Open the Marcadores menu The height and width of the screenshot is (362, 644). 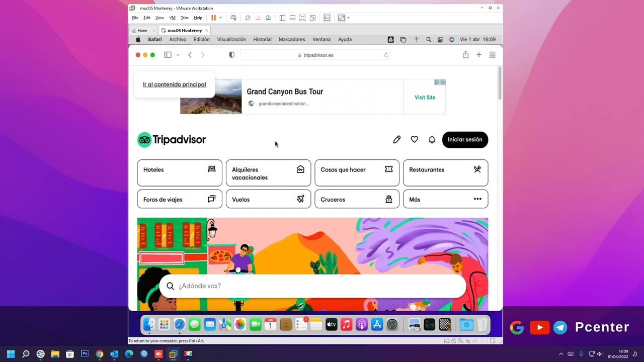(291, 39)
